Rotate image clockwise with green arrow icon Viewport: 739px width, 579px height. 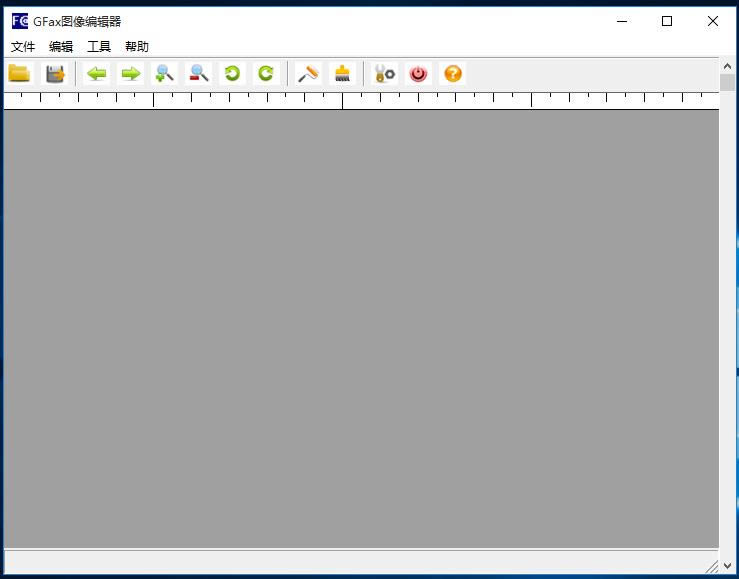(x=266, y=73)
